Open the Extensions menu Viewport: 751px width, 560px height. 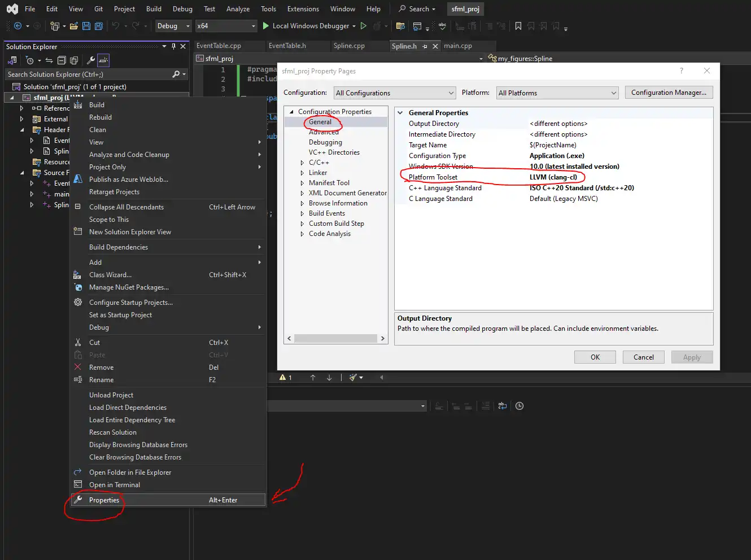[x=303, y=9]
